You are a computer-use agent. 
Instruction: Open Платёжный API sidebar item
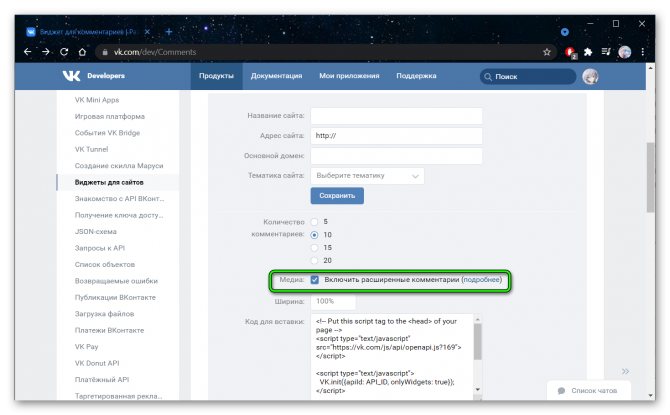102,380
